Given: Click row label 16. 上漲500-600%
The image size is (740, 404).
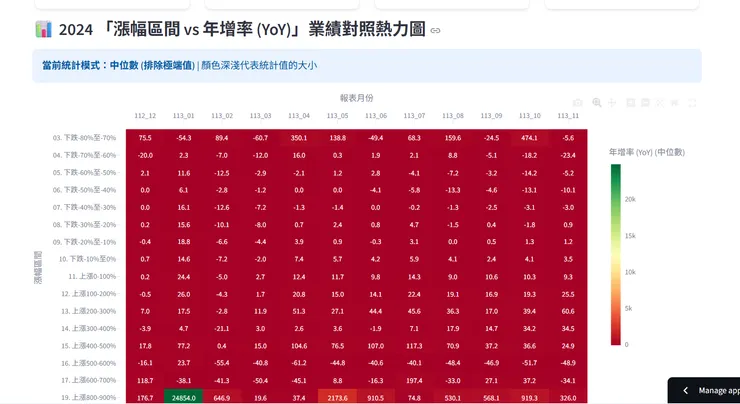Looking at the screenshot, I should point(89,363).
